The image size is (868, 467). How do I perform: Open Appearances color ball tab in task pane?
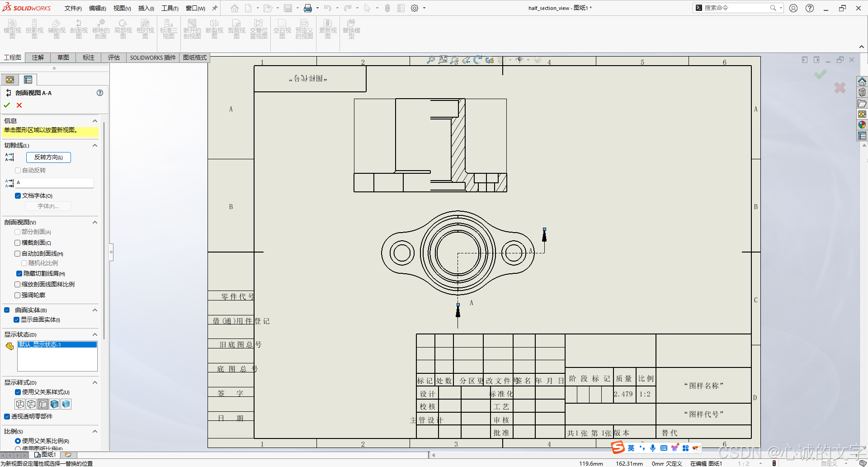coord(862,125)
